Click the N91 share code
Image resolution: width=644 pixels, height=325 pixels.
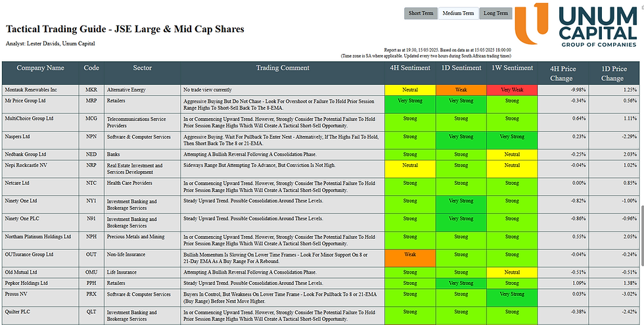point(91,218)
